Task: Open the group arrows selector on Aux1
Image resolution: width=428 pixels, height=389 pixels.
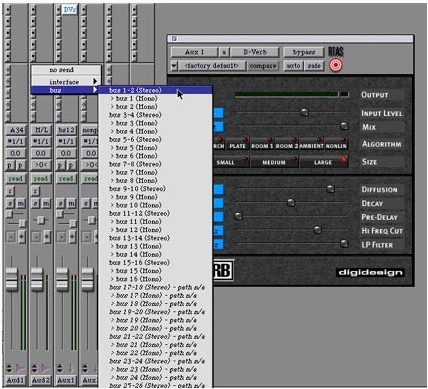Action: tap(60, 368)
